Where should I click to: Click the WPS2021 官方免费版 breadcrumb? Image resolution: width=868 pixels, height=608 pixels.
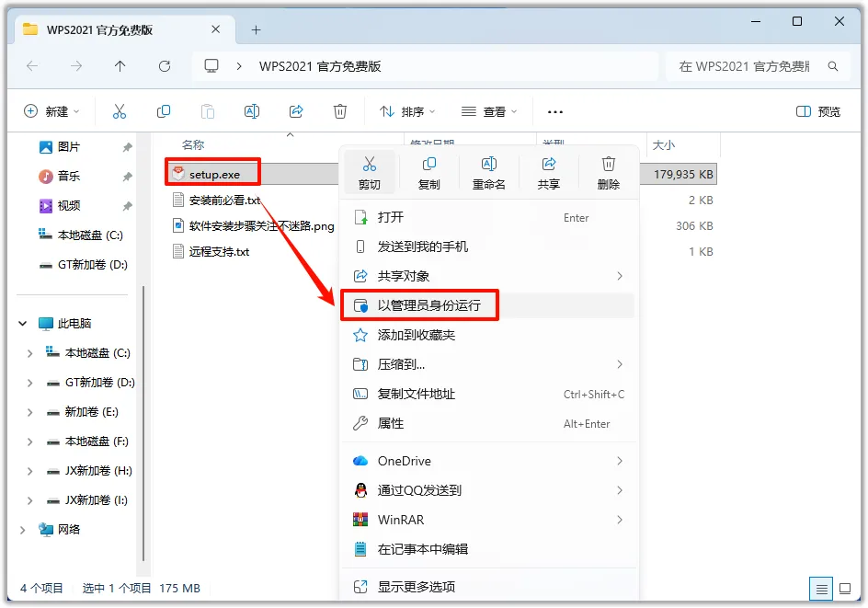(x=320, y=66)
